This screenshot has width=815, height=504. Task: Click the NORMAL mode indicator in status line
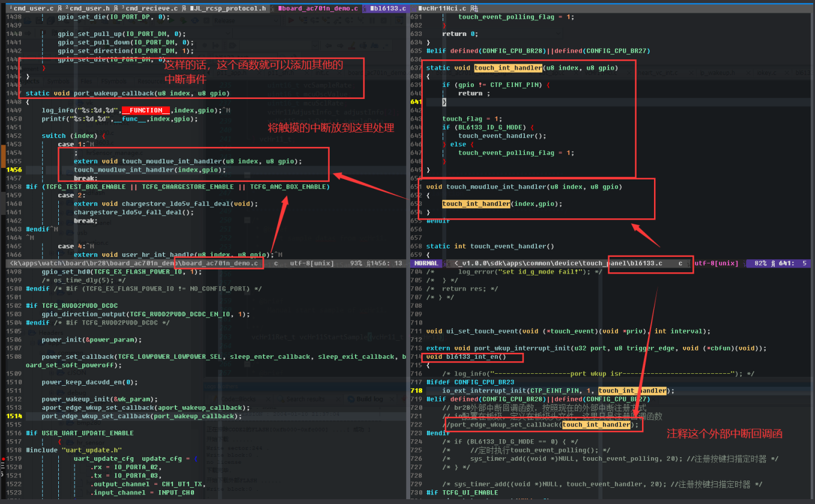click(426, 263)
